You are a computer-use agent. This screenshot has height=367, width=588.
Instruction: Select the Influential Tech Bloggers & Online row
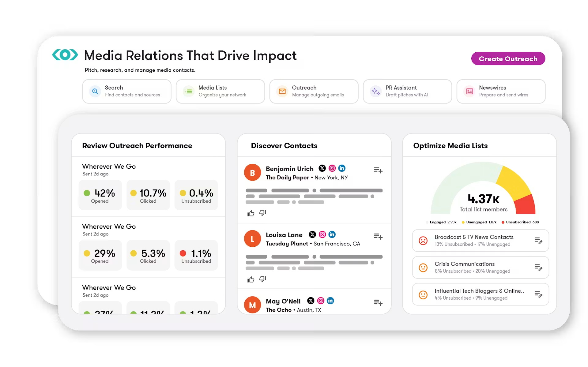[x=481, y=294]
